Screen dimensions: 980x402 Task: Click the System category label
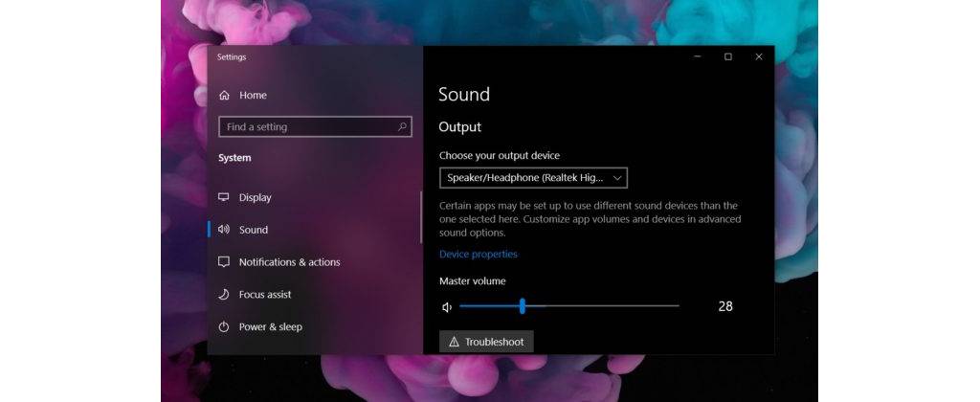point(234,158)
